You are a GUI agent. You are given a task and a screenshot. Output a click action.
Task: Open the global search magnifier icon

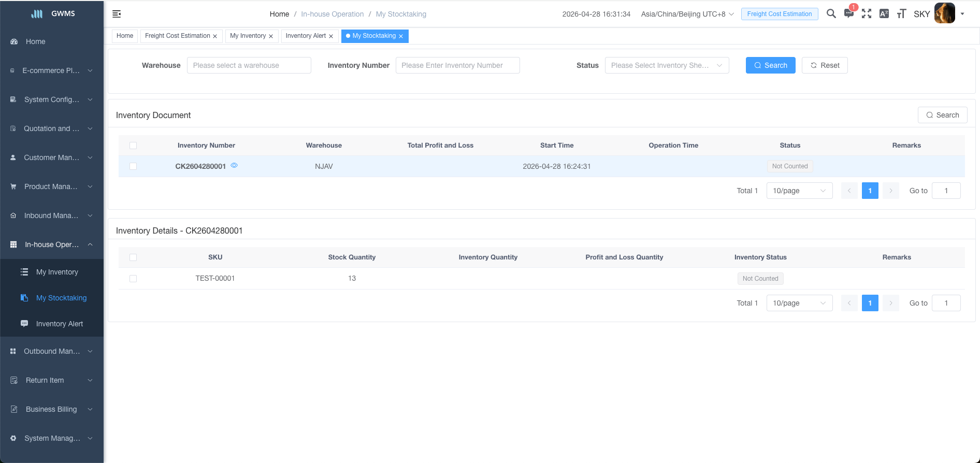(831, 13)
